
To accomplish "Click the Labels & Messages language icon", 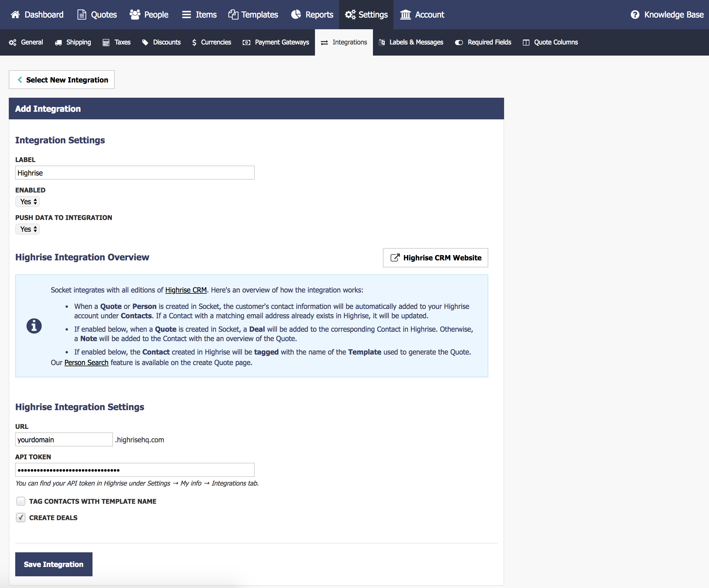I will click(382, 42).
